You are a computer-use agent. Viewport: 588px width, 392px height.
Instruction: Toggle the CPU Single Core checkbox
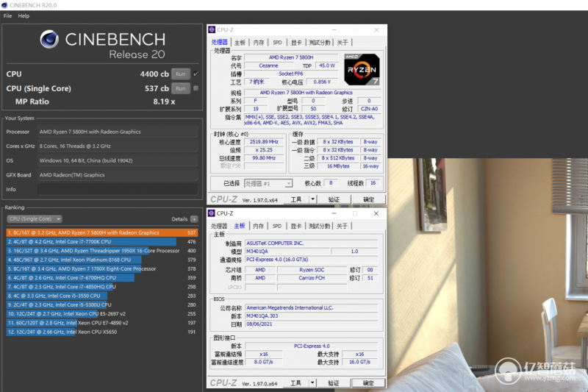(x=196, y=88)
